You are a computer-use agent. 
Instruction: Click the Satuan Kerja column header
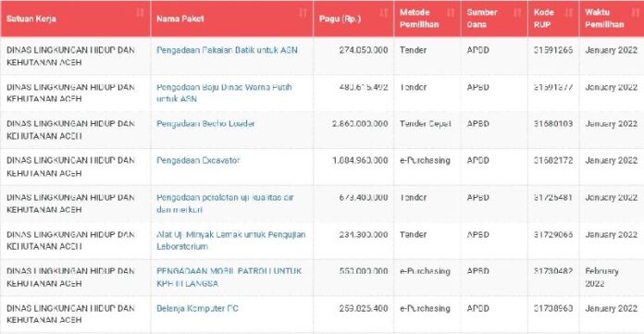tap(76, 19)
